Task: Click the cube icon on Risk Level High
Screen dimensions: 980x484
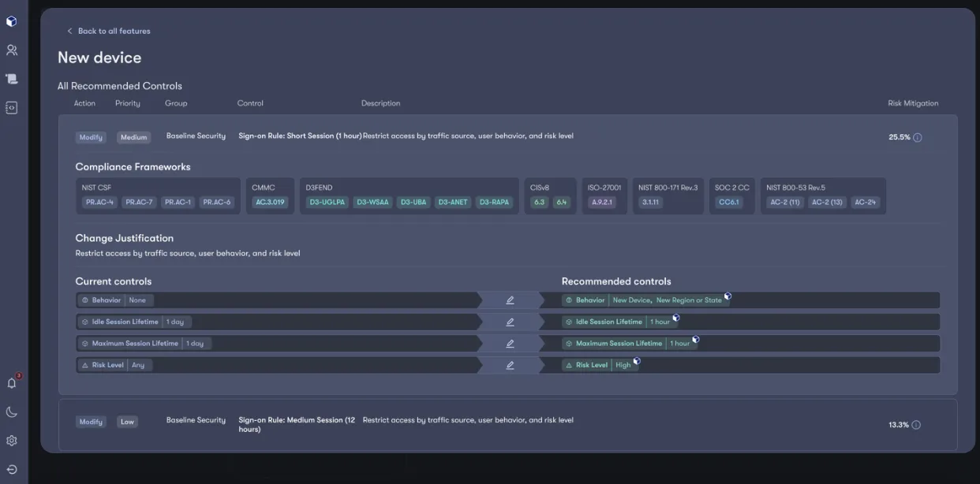Action: point(638,361)
